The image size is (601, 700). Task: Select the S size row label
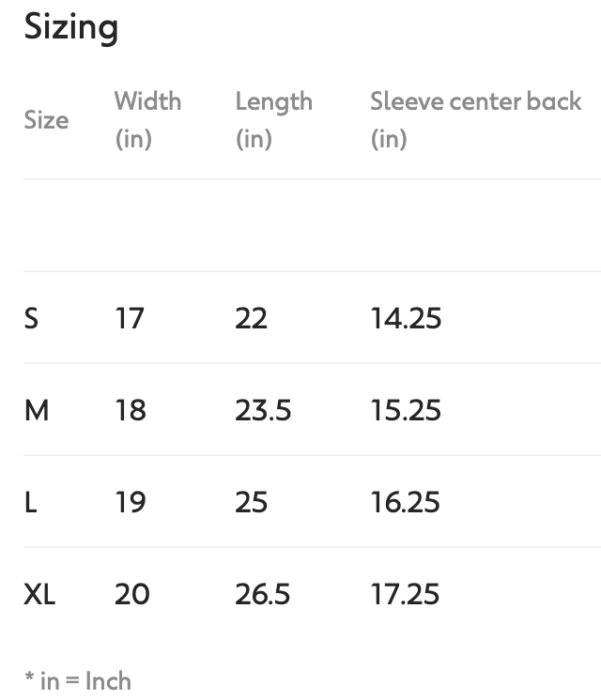31,319
